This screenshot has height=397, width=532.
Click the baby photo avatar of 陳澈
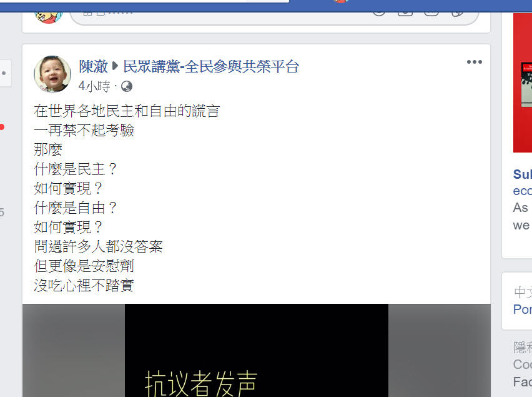pyautogui.click(x=52, y=74)
